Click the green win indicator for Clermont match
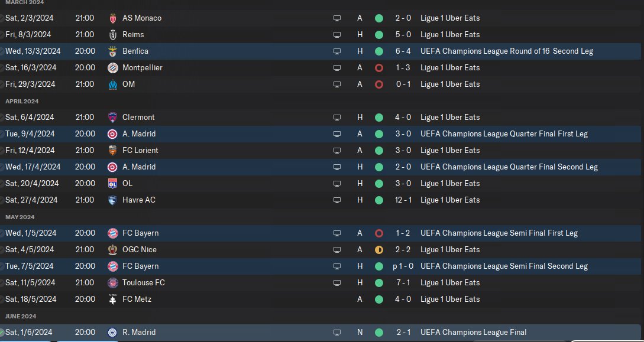Screen dimensions: 644x342 coord(379,118)
